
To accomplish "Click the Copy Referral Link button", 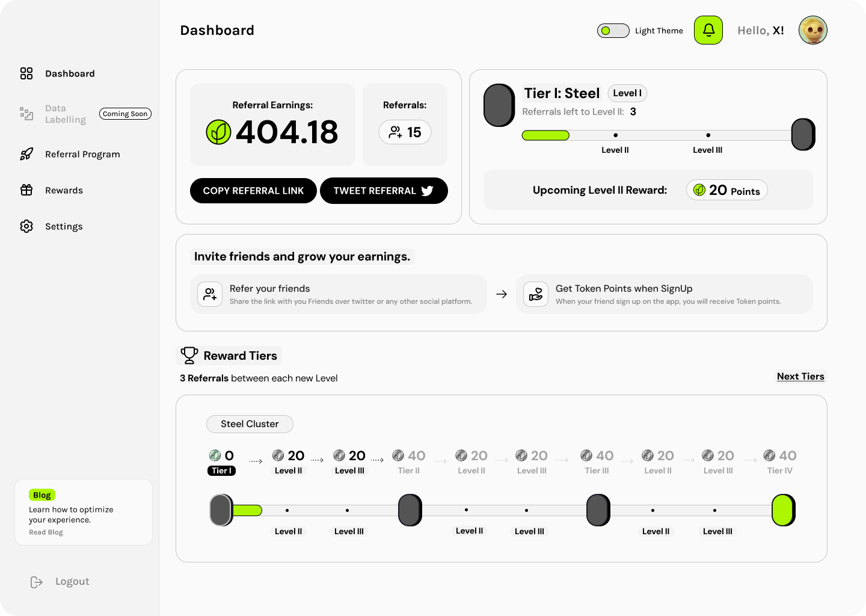I will coord(253,191).
